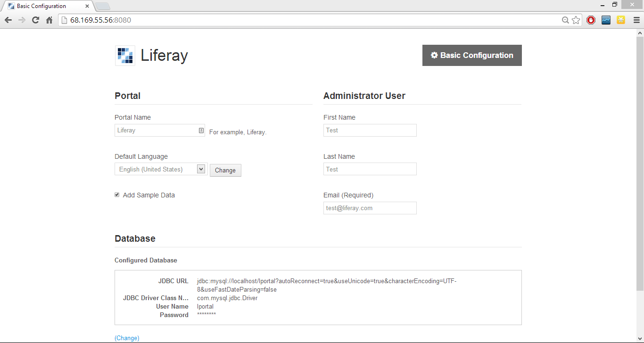The image size is (644, 343).
Task: Click the Liferay logo image
Action: point(125,56)
